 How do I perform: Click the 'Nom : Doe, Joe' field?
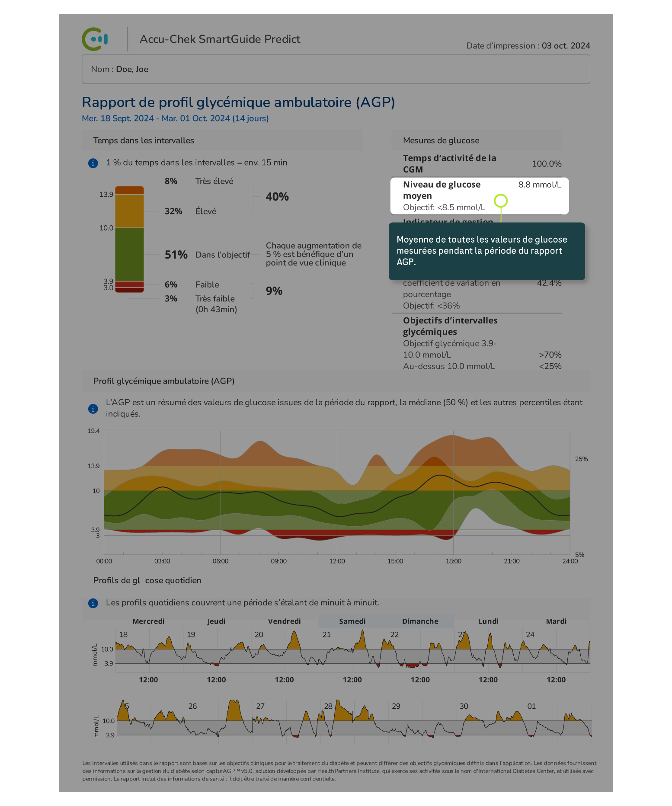click(336, 69)
